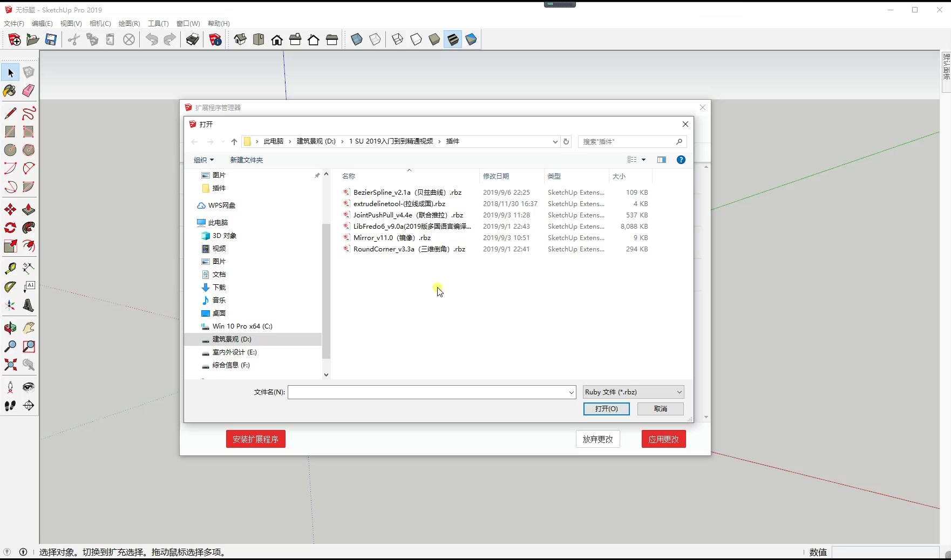
Task: Select extrudelinetool .rbz file
Action: (x=399, y=203)
